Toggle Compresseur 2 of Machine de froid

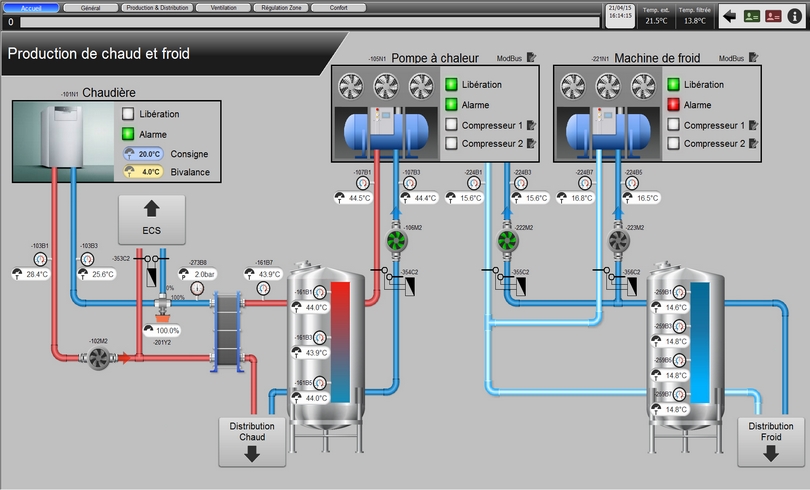675,144
